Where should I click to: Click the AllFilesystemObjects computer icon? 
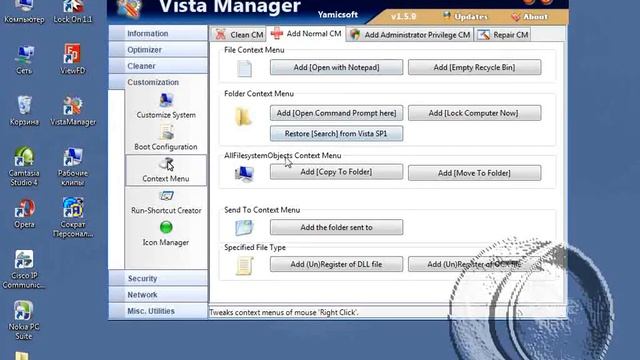click(x=244, y=174)
